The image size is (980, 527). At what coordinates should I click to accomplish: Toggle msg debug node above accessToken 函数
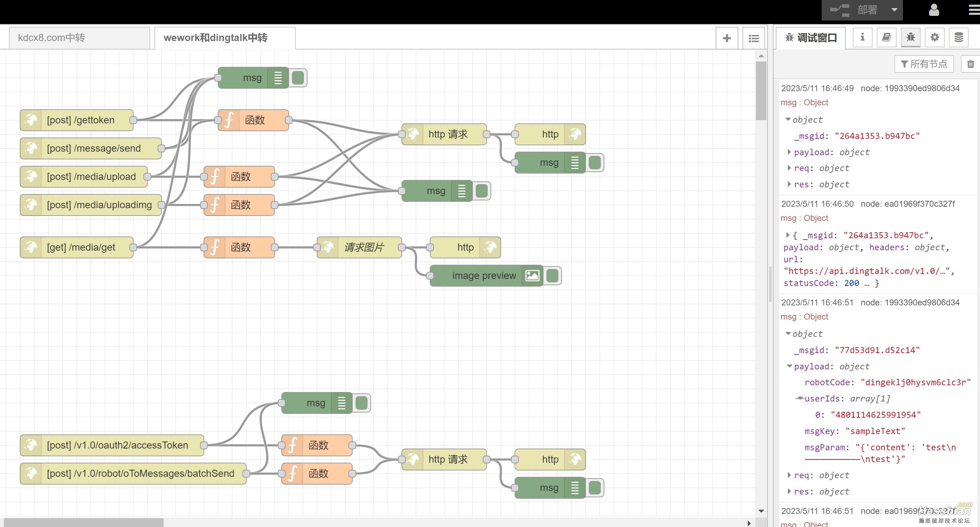(362, 403)
